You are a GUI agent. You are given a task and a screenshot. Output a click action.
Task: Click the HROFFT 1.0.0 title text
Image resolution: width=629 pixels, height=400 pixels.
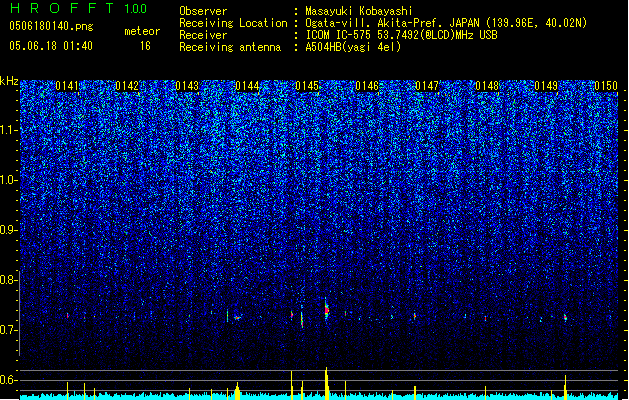click(x=79, y=8)
